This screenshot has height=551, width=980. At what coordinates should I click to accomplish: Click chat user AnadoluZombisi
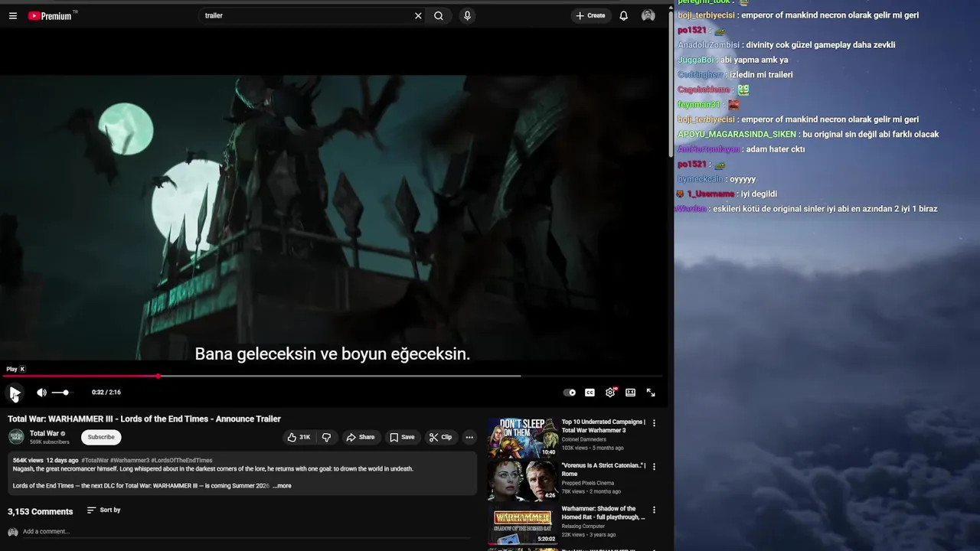tap(709, 45)
